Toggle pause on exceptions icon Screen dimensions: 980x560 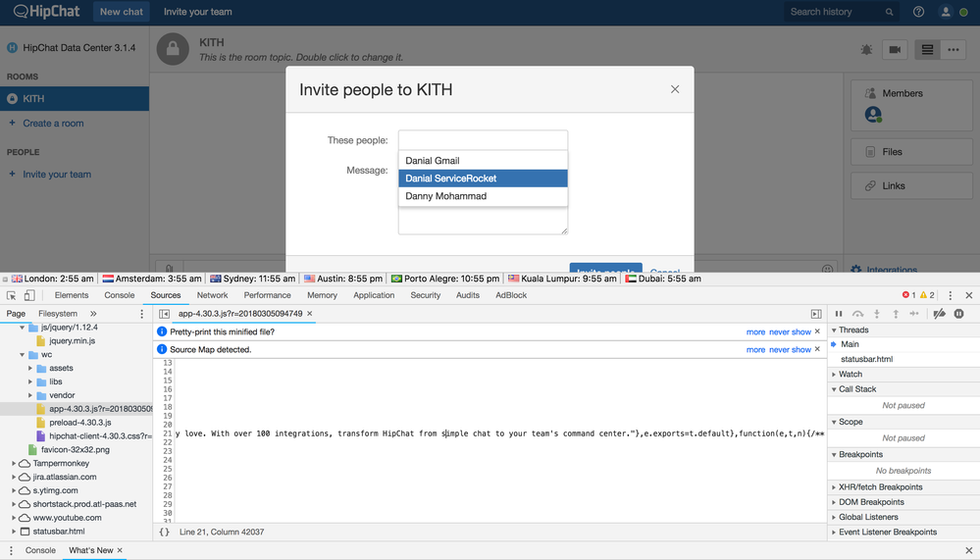click(958, 314)
